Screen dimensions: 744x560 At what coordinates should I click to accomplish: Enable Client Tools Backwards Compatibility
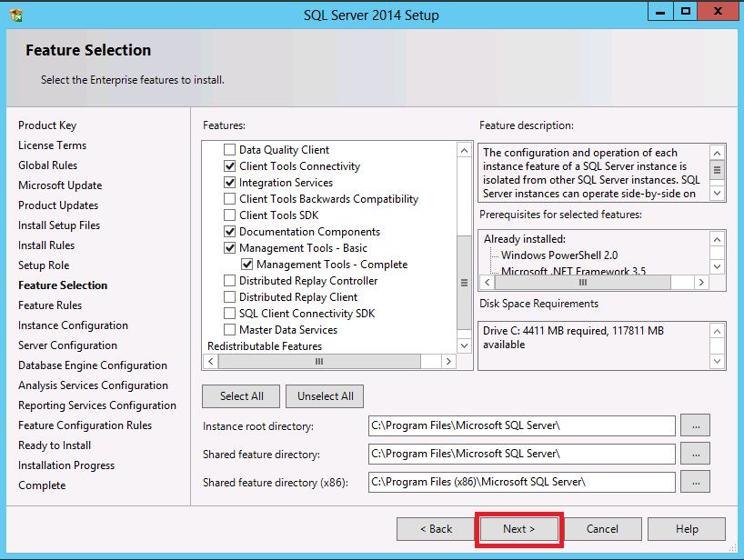[229, 199]
